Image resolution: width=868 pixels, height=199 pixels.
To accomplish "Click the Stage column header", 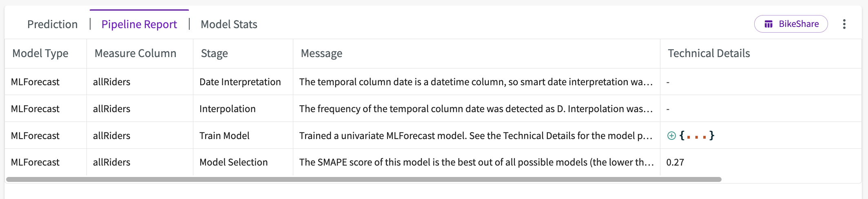I will 214,53.
